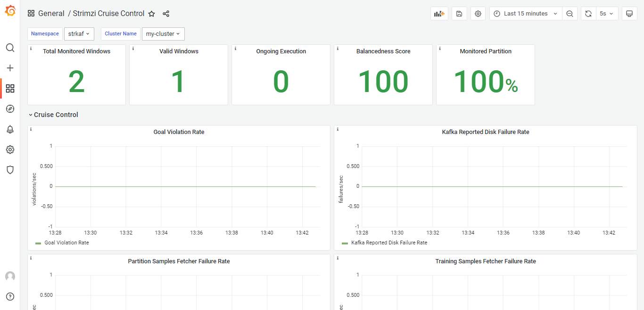The image size is (644, 310).
Task: Click the Cluster Name variable label
Action: tap(121, 34)
